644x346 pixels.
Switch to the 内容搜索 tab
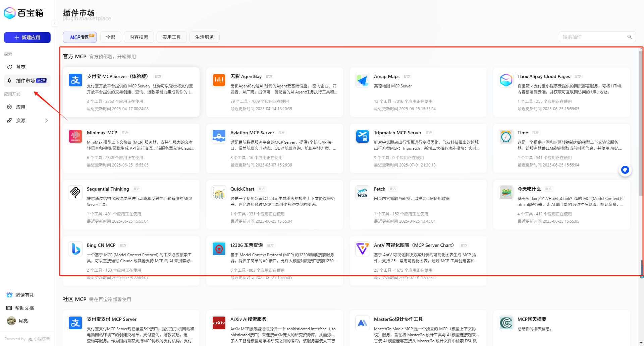[139, 37]
